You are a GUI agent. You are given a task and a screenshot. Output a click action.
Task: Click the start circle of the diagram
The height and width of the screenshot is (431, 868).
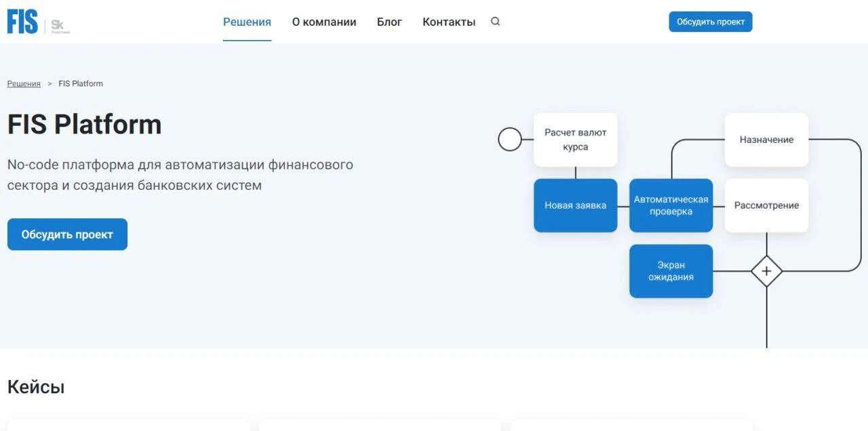(x=510, y=140)
